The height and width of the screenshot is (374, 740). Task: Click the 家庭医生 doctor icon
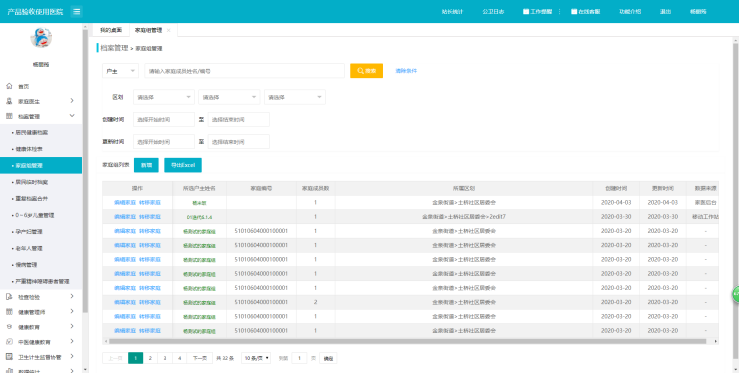tap(9, 101)
